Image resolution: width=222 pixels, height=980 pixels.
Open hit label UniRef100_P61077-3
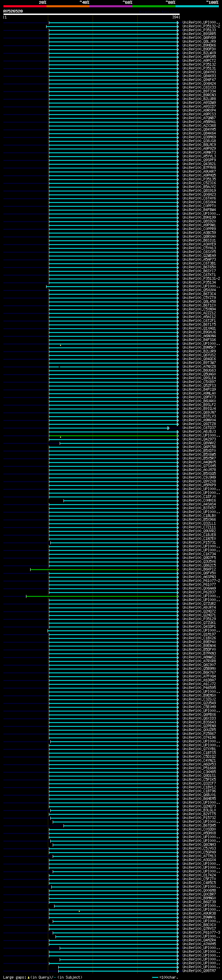pos(201,933)
